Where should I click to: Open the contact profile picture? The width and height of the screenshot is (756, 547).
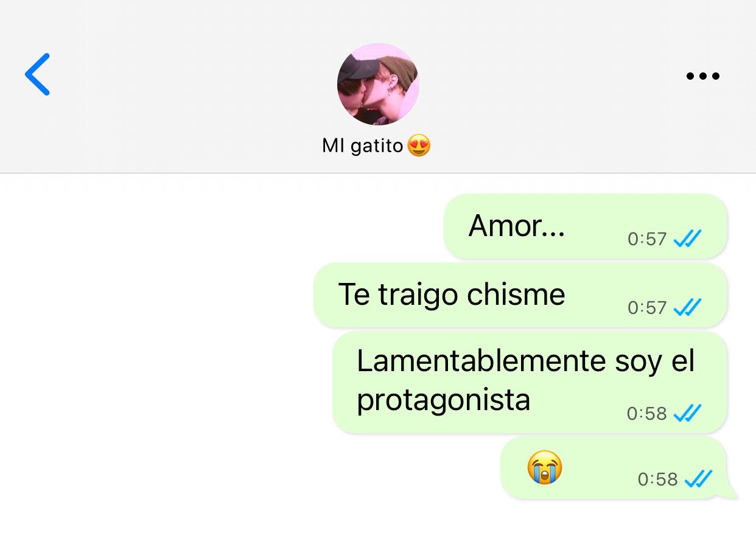[378, 84]
